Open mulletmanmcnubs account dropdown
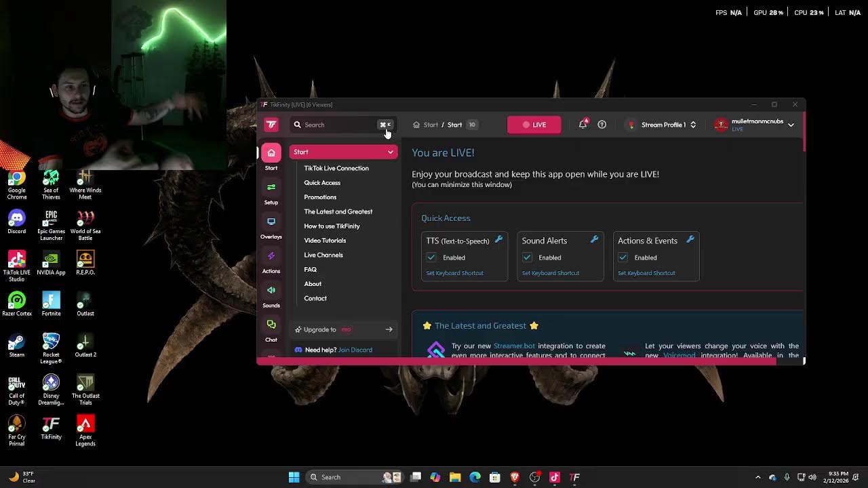868x488 pixels. pos(754,125)
